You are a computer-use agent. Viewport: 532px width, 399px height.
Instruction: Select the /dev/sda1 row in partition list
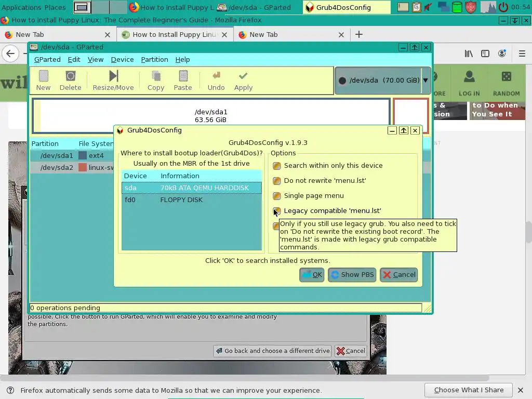click(72, 156)
